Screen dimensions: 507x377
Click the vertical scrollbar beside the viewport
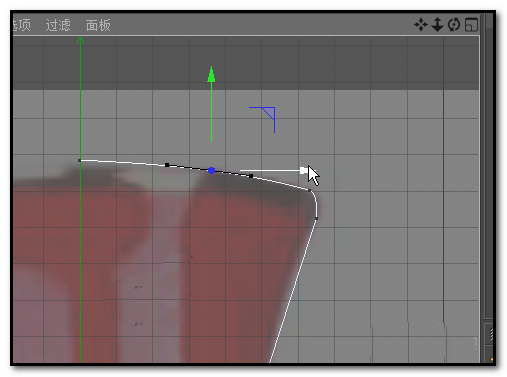[x=488, y=167]
